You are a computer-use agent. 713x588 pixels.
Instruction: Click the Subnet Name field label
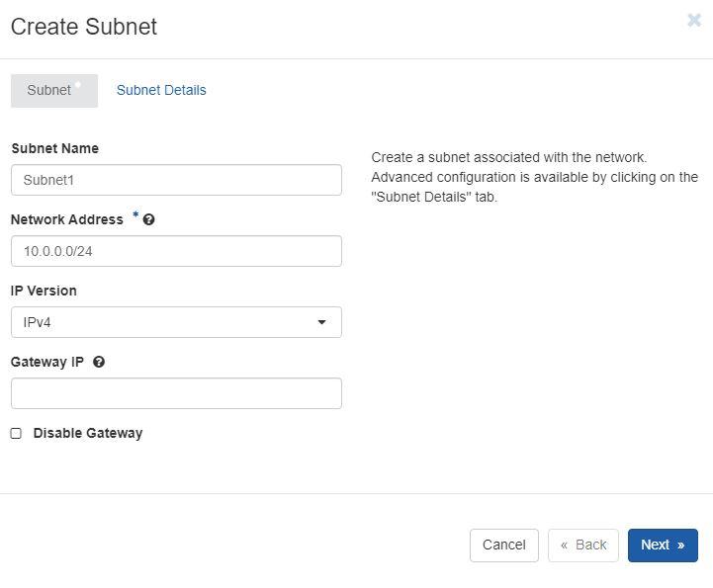(x=54, y=148)
